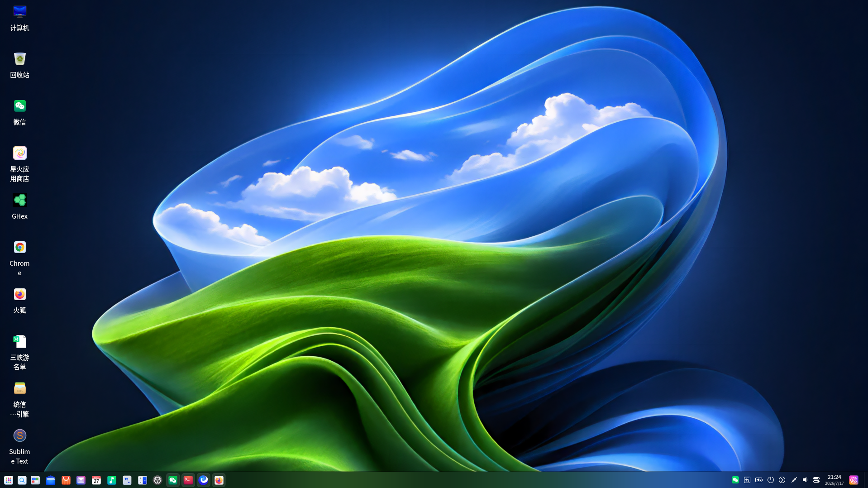The image size is (868, 488).
Task: Select the 微信 desktop shortcut
Action: coord(19,112)
